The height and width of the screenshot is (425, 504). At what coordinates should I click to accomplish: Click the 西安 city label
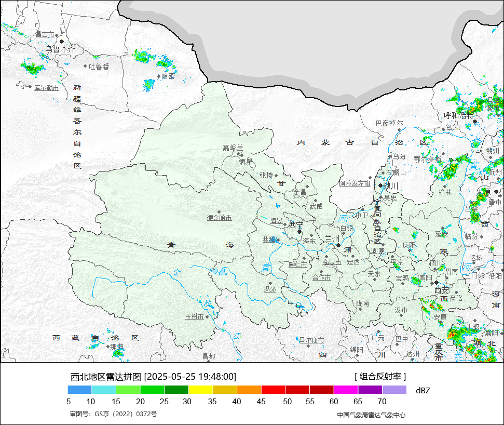pyautogui.click(x=442, y=290)
